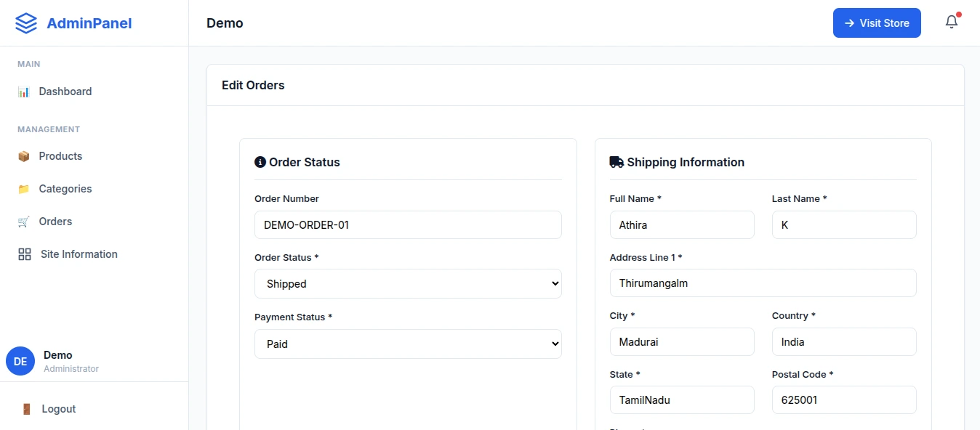
Task: Open the Dashboard menu item
Action: tap(65, 92)
